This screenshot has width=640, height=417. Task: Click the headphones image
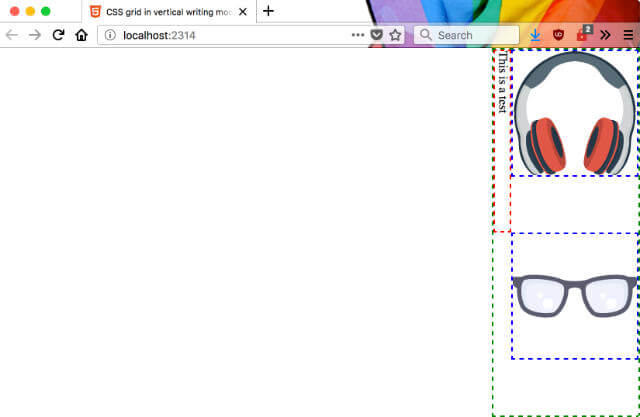tap(574, 113)
